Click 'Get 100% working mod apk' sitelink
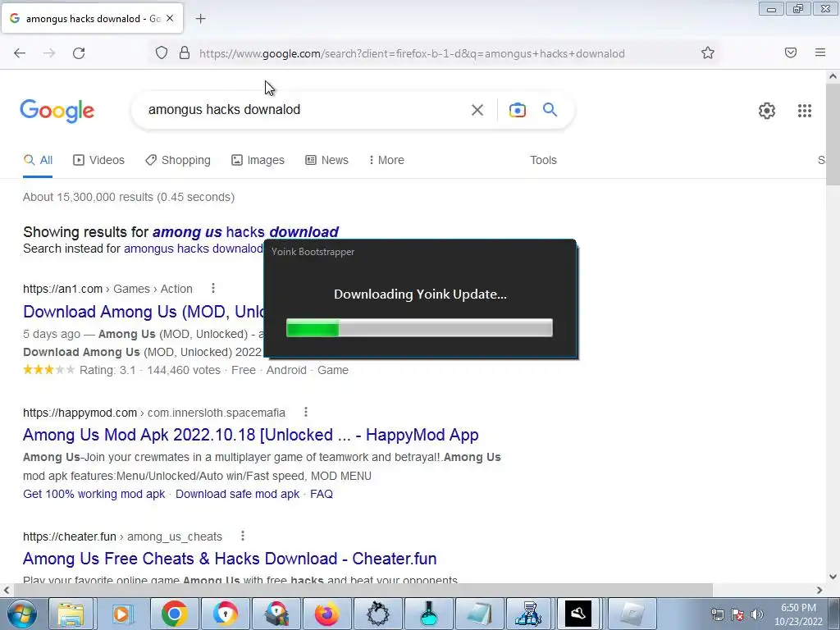 pos(94,494)
